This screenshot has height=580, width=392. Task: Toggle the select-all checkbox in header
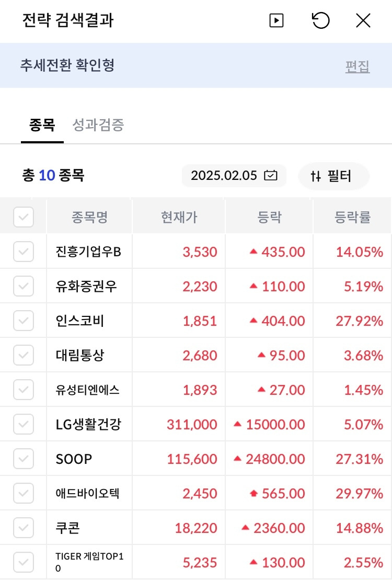click(24, 217)
